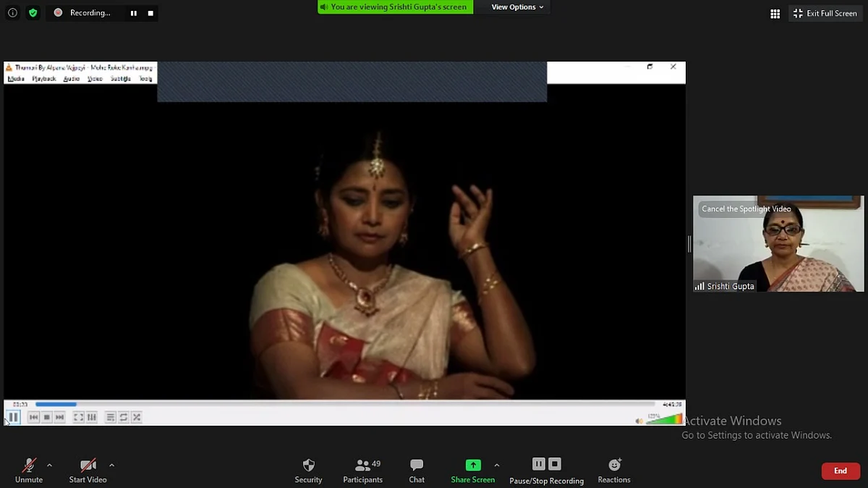Pause playback in the VLC player

[x=13, y=417]
